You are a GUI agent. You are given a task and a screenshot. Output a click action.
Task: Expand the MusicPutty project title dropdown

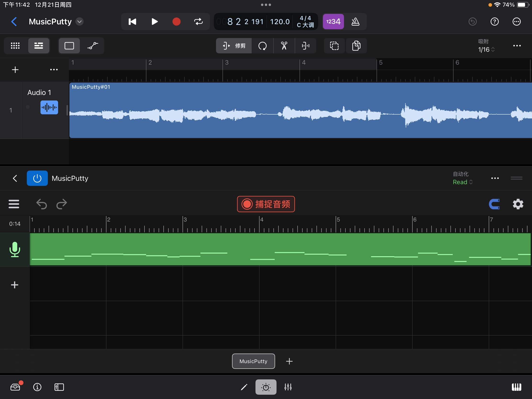79,22
